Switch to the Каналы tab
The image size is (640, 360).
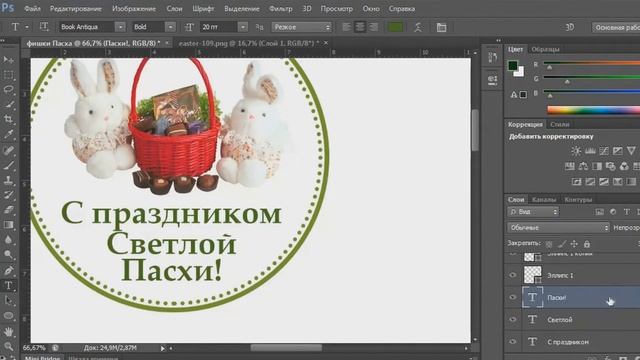click(544, 200)
